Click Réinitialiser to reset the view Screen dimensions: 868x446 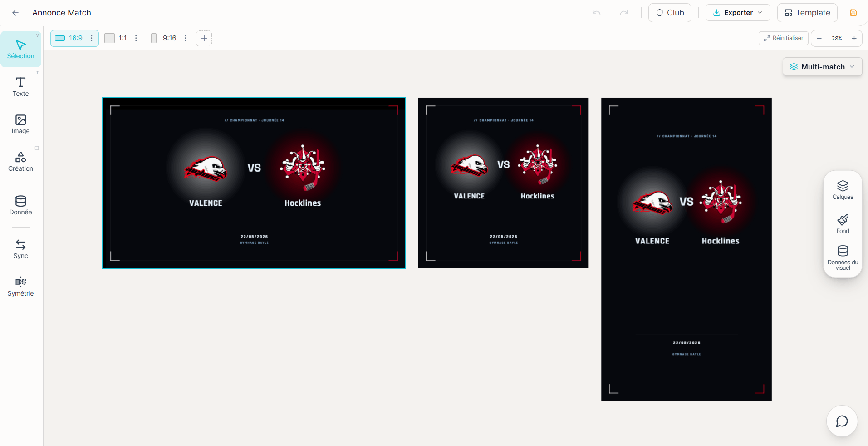point(784,38)
